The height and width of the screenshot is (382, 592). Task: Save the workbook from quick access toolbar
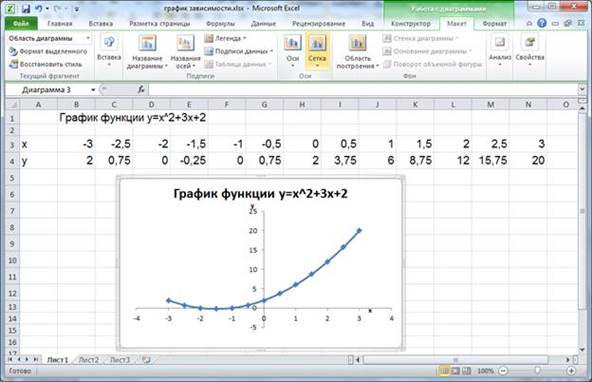26,8
